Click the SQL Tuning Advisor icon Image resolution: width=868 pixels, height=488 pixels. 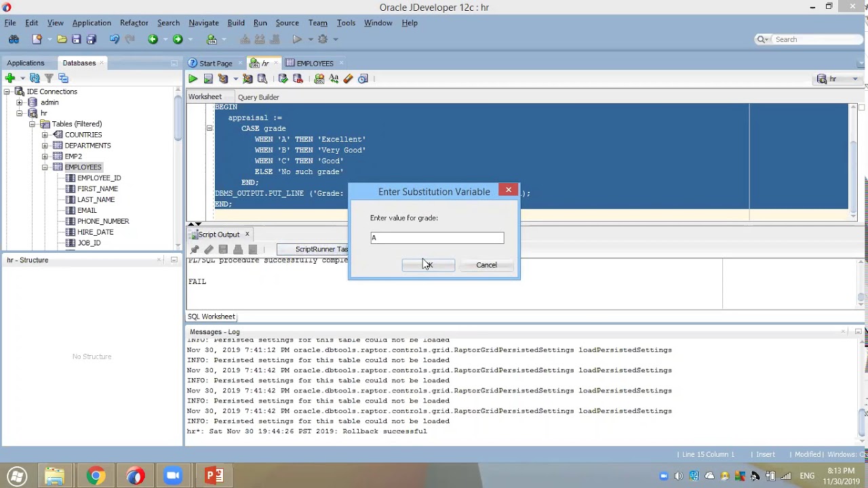pyautogui.click(x=262, y=79)
